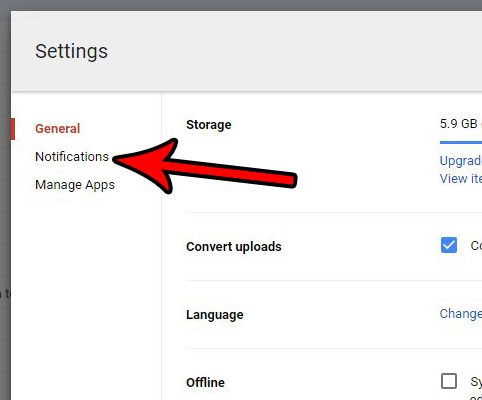
Task: Click the Change language settings link
Action: [461, 314]
